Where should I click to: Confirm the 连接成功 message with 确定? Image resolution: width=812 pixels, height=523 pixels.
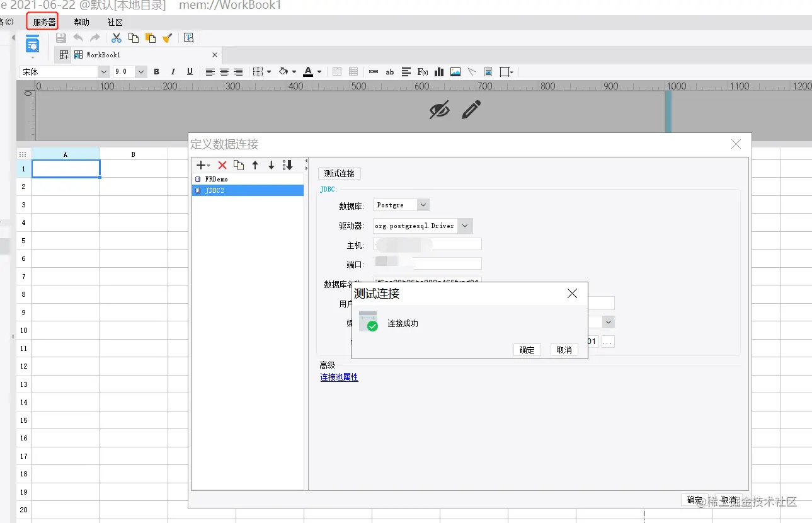pos(527,350)
